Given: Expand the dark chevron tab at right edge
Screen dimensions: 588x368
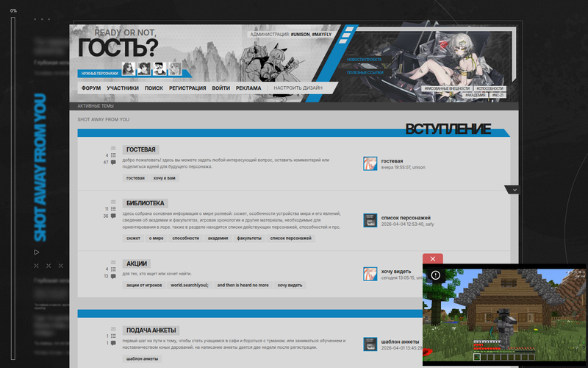Looking at the screenshot, I should [x=515, y=190].
